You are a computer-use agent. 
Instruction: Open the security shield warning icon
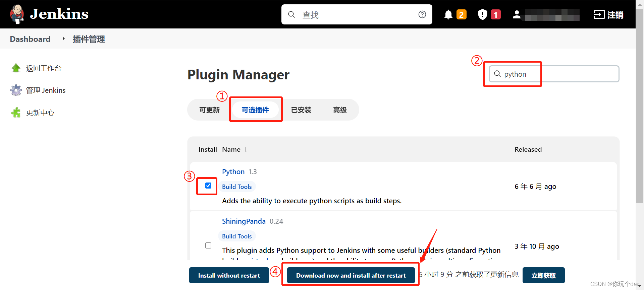click(482, 14)
